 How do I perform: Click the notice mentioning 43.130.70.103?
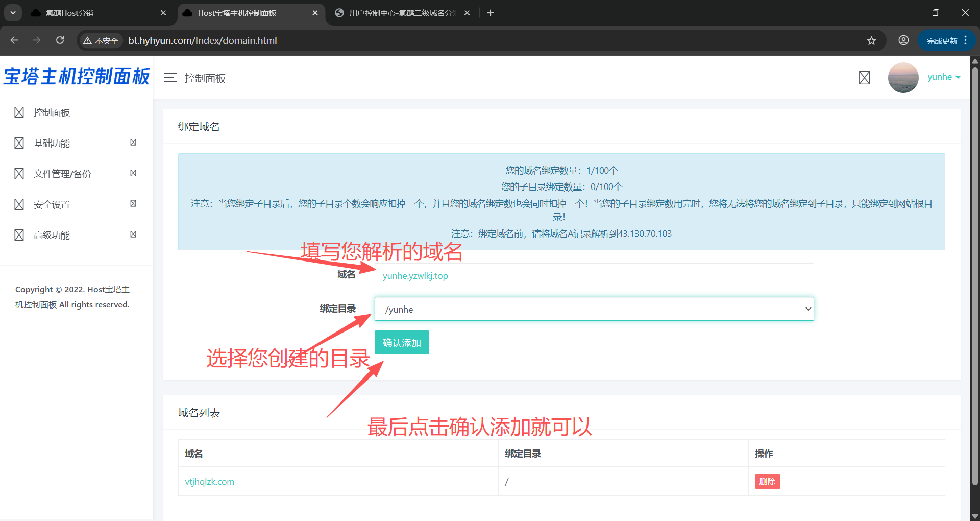561,234
